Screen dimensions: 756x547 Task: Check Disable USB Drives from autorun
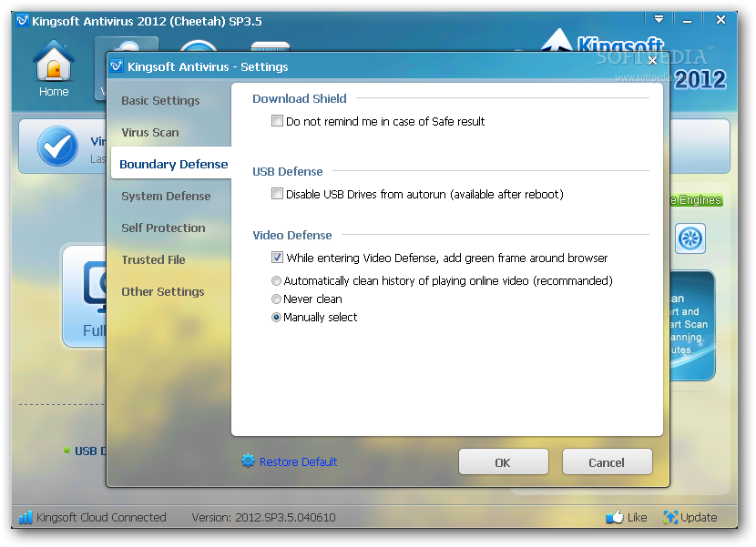coord(277,194)
